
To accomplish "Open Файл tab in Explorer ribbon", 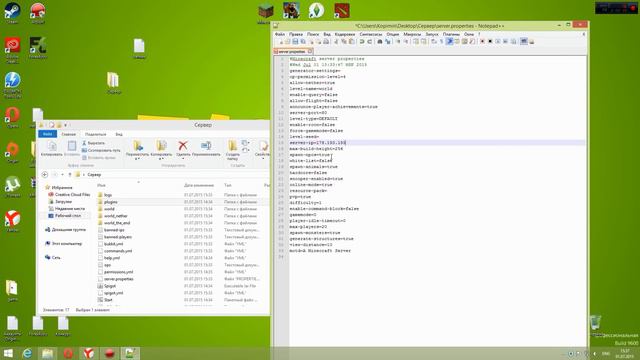I will point(47,134).
